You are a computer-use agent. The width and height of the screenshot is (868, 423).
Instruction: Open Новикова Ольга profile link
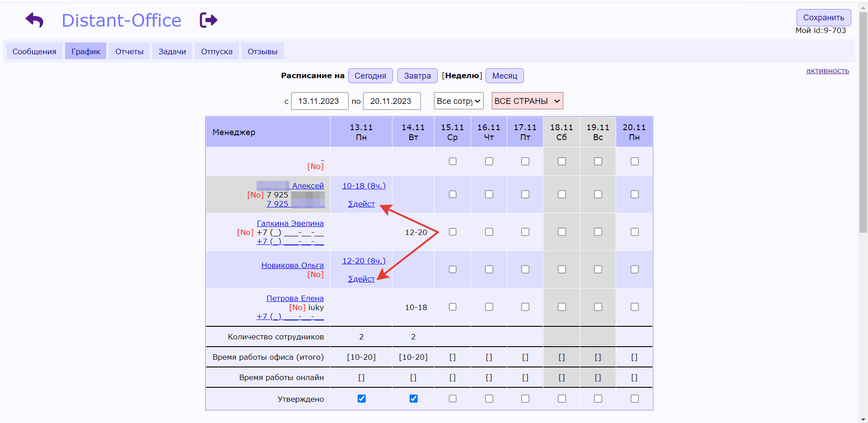point(292,265)
